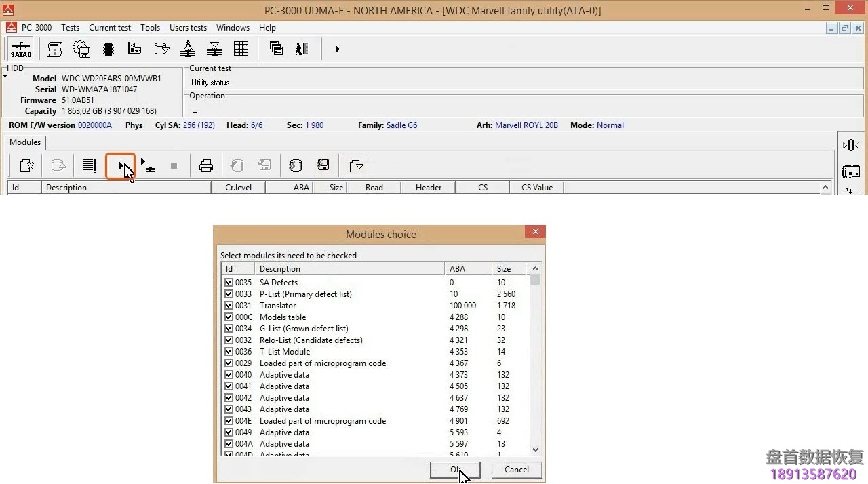This screenshot has width=868, height=484.
Task: Cancel the Modules choice dialog
Action: point(516,470)
